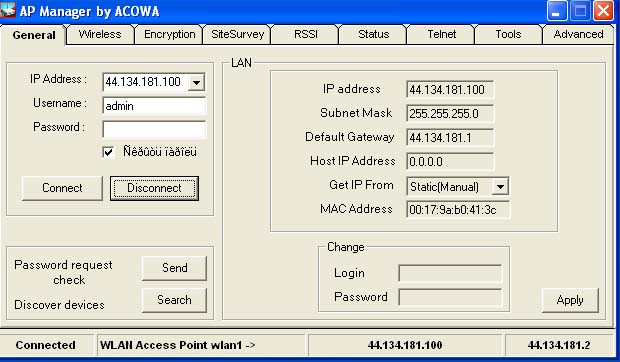Image resolution: width=620 pixels, height=362 pixels.
Task: Click the Username field containing admin
Action: (154, 106)
